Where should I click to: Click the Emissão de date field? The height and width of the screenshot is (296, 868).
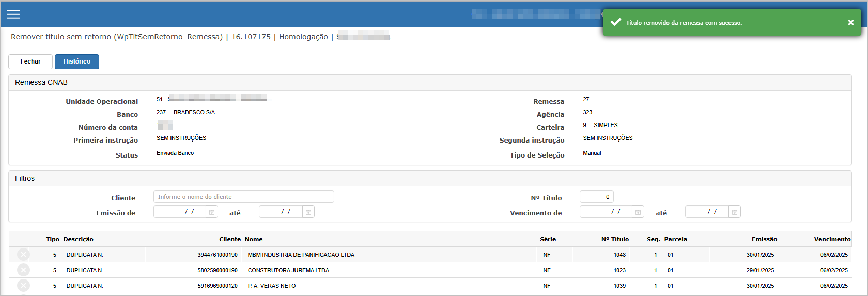[180, 212]
